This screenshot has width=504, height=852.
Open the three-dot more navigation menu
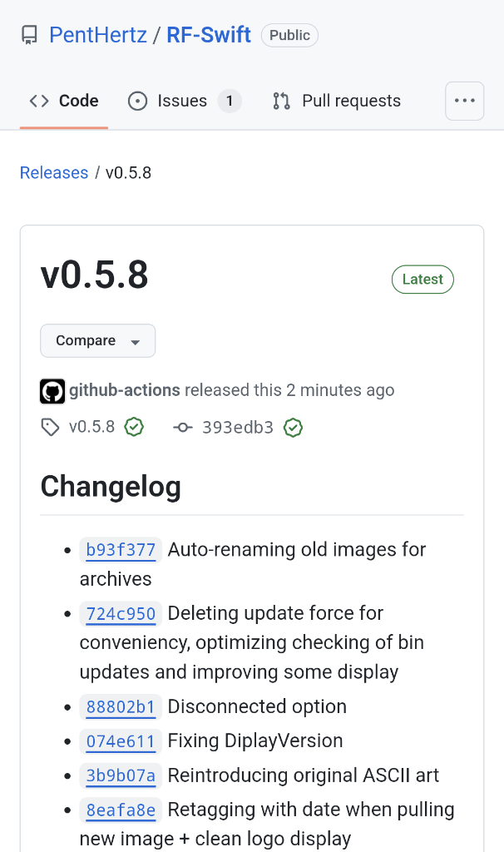[464, 101]
